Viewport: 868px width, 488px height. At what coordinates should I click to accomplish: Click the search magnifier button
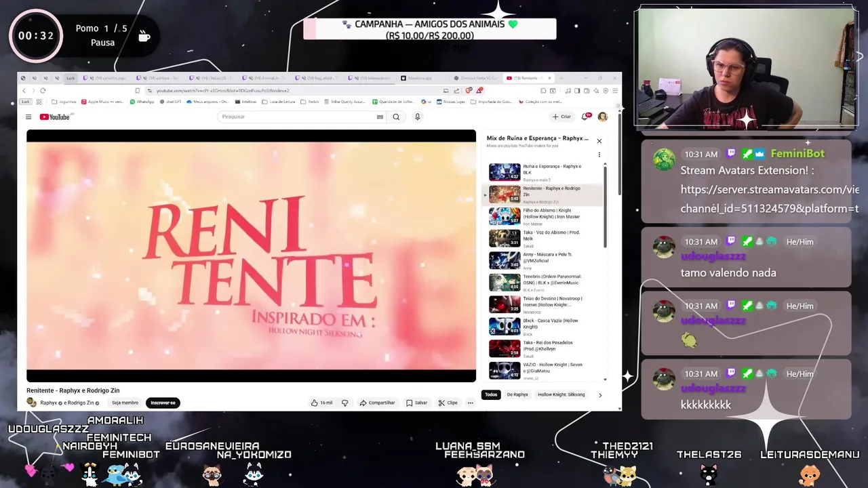[x=396, y=117]
